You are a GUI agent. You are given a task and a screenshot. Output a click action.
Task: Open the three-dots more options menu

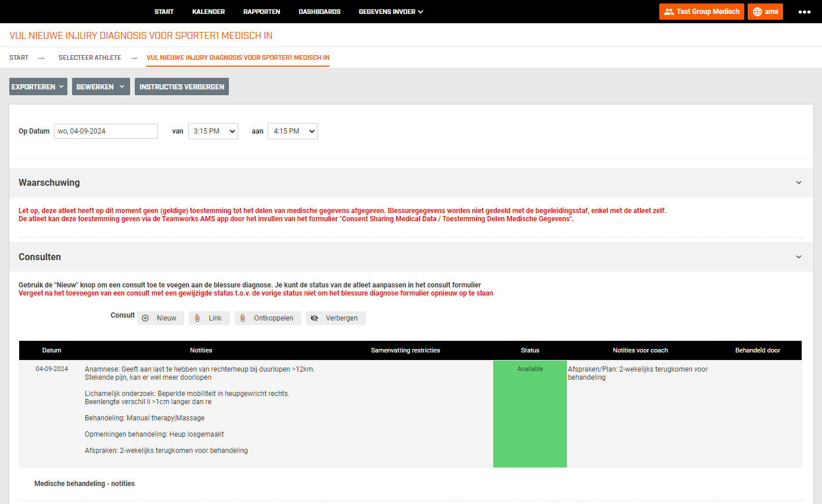[804, 12]
